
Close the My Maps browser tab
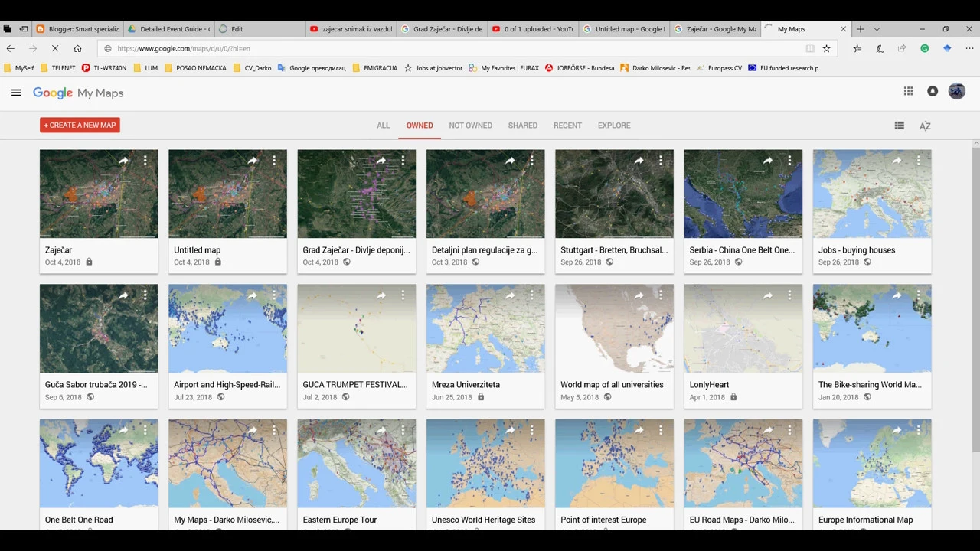pos(844,29)
